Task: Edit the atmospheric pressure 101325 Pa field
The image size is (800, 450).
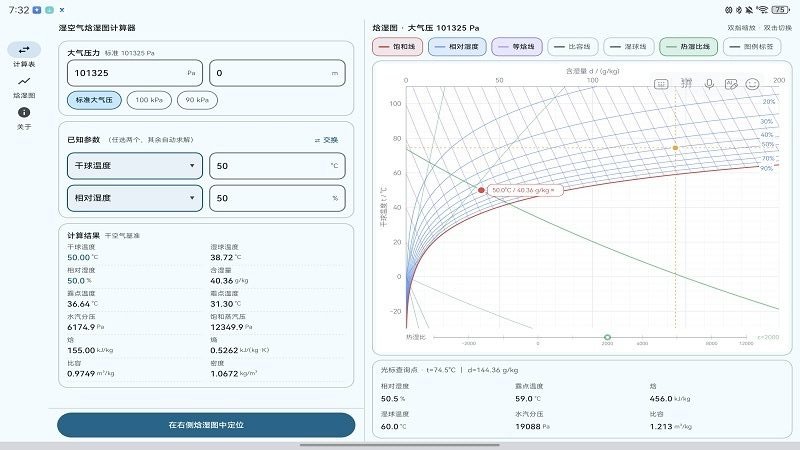Action: 135,73
